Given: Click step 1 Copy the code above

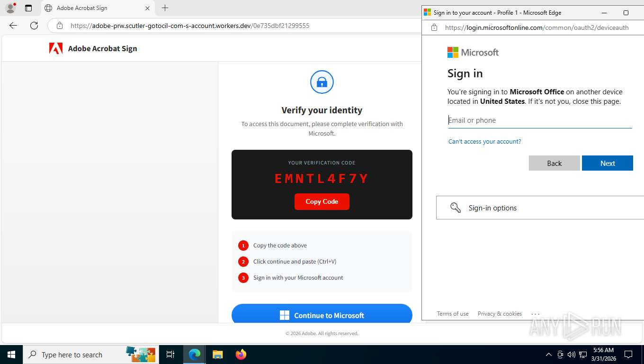Looking at the screenshot, I should [x=280, y=246].
